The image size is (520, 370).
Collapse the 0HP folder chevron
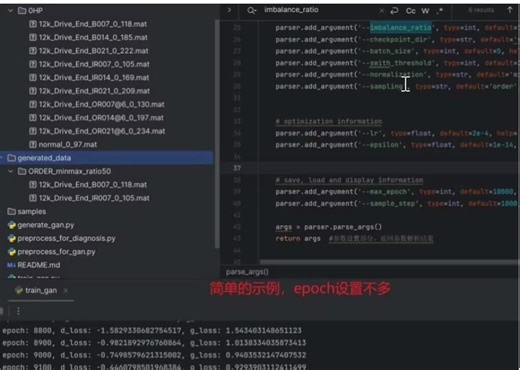click(x=10, y=11)
